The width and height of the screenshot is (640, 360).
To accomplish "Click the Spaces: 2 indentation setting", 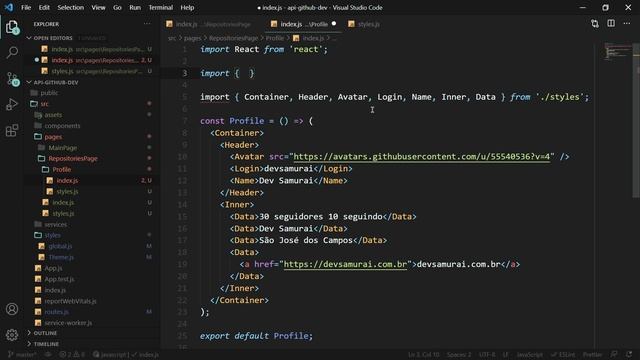I will pyautogui.click(x=459, y=355).
